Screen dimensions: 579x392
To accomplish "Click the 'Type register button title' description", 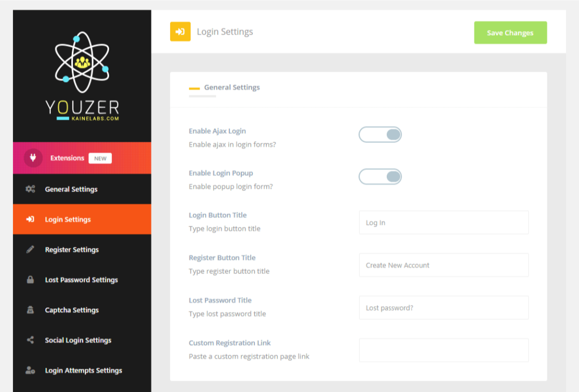I will pos(229,272).
